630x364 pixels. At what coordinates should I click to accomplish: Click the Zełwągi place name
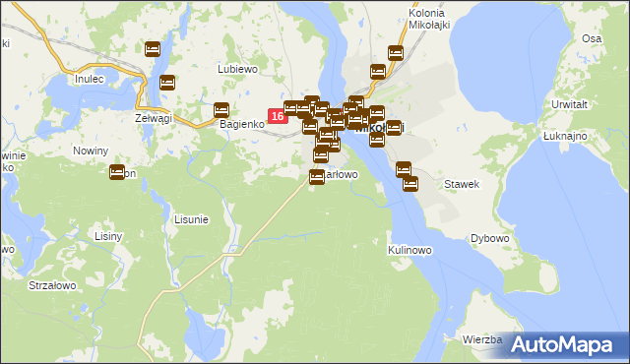pos(154,118)
